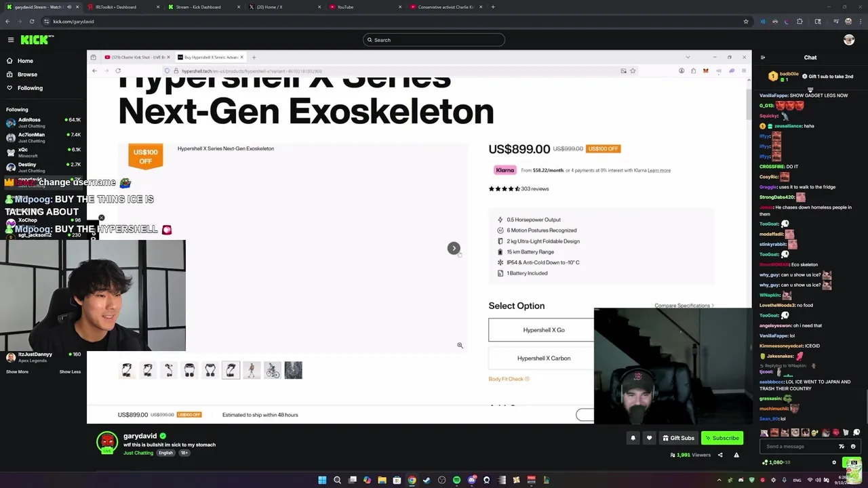
Task: Report stream warning triangle icon
Action: point(736,455)
